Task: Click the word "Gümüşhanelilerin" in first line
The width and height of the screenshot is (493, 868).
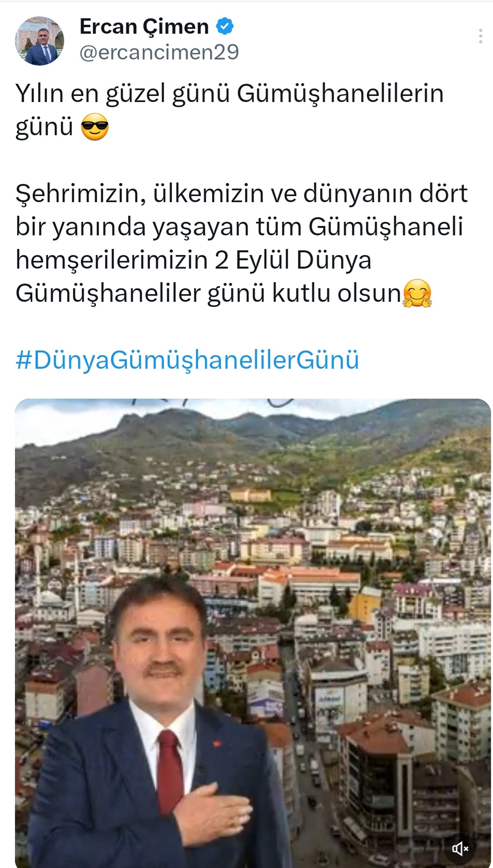Action: pyautogui.click(x=340, y=94)
